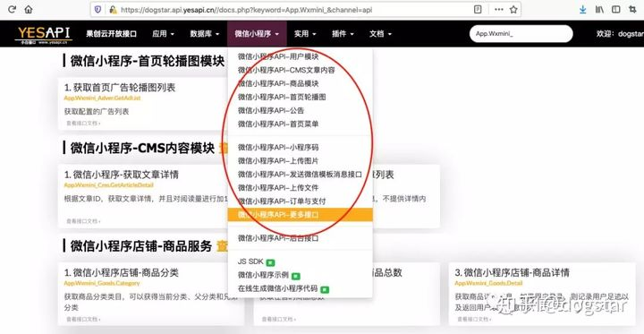This screenshot has height=334, width=644.
Task: Select highlighted 微信小程序API-更多接口 entry
Action: [300, 215]
